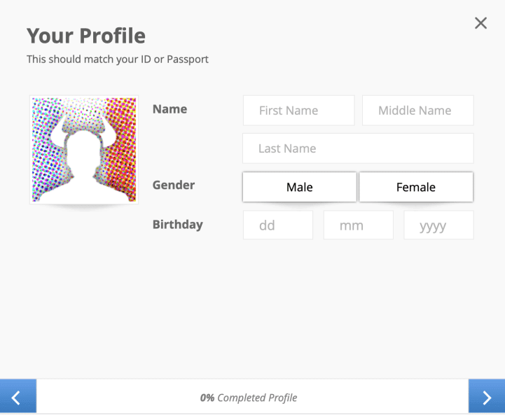Choose Female as gender
Image resolution: width=505 pixels, height=420 pixels.
tap(416, 187)
